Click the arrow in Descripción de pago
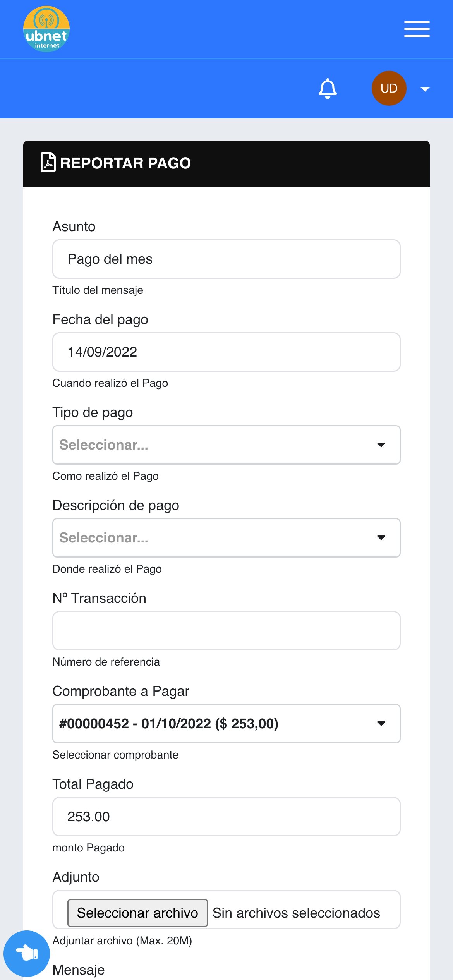453x980 pixels. [381, 538]
